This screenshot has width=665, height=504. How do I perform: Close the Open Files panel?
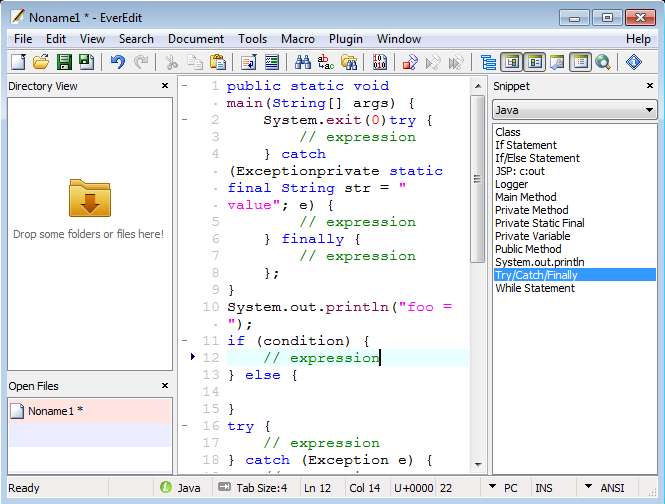click(x=165, y=386)
